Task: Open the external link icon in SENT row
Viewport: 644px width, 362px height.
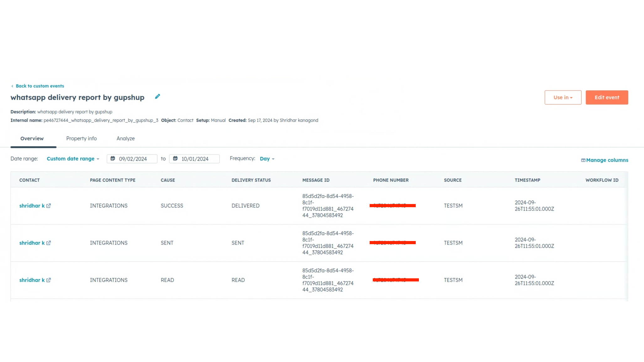Action: 49,243
